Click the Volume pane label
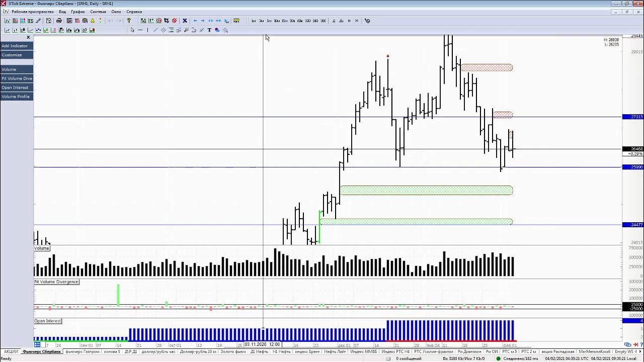 tap(42, 248)
